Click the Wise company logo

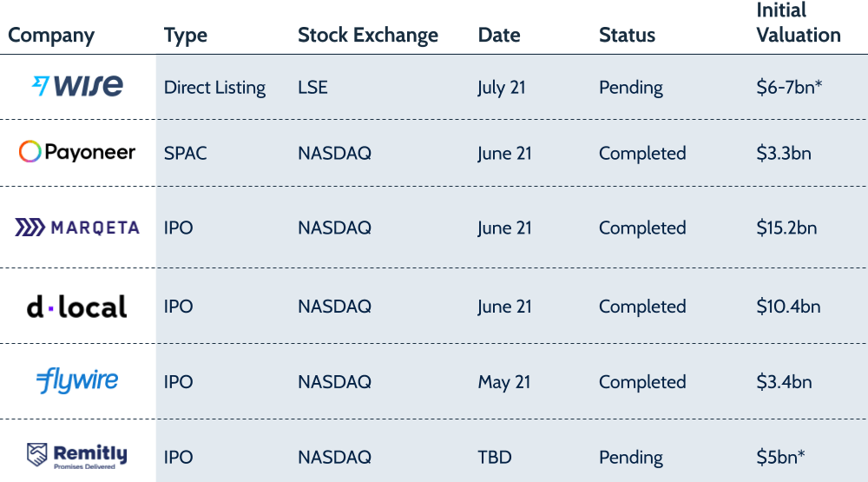(x=77, y=86)
